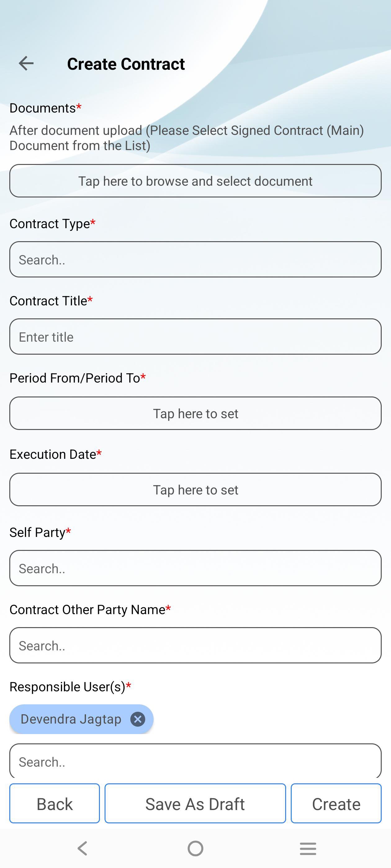Set the Period From/Period To dates
The height and width of the screenshot is (868, 391).
click(195, 413)
